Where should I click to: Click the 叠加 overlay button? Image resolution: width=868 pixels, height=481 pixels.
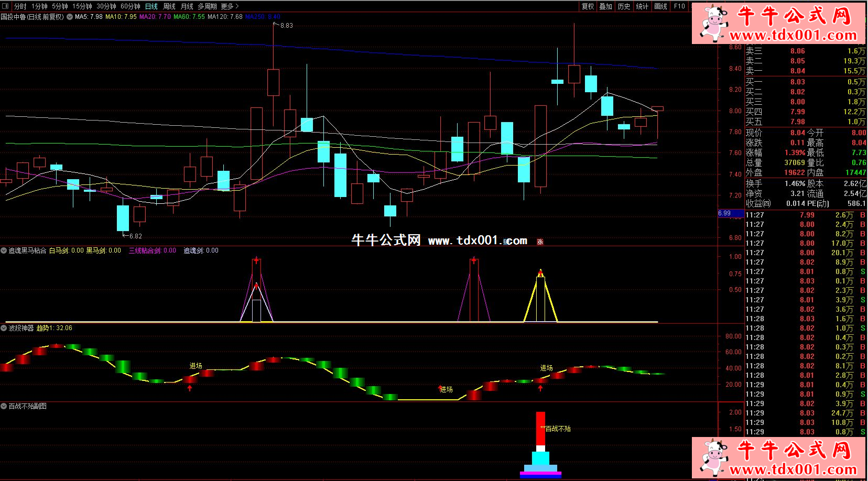pos(606,6)
